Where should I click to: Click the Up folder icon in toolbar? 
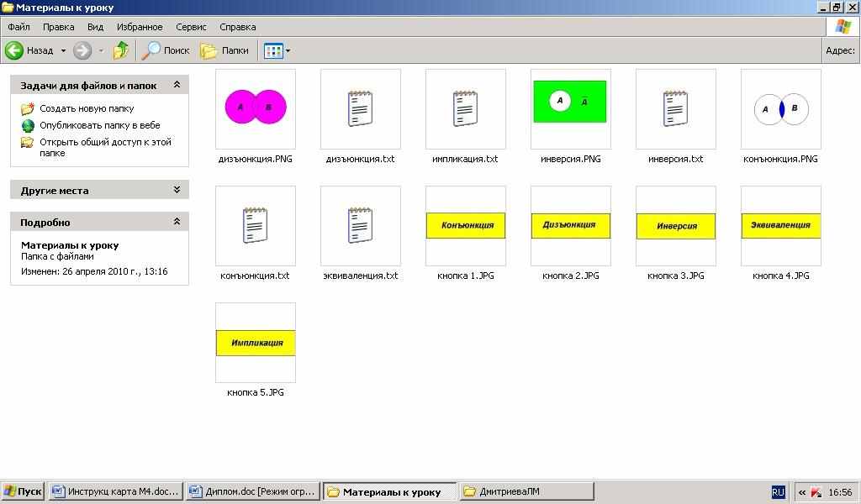(121, 50)
